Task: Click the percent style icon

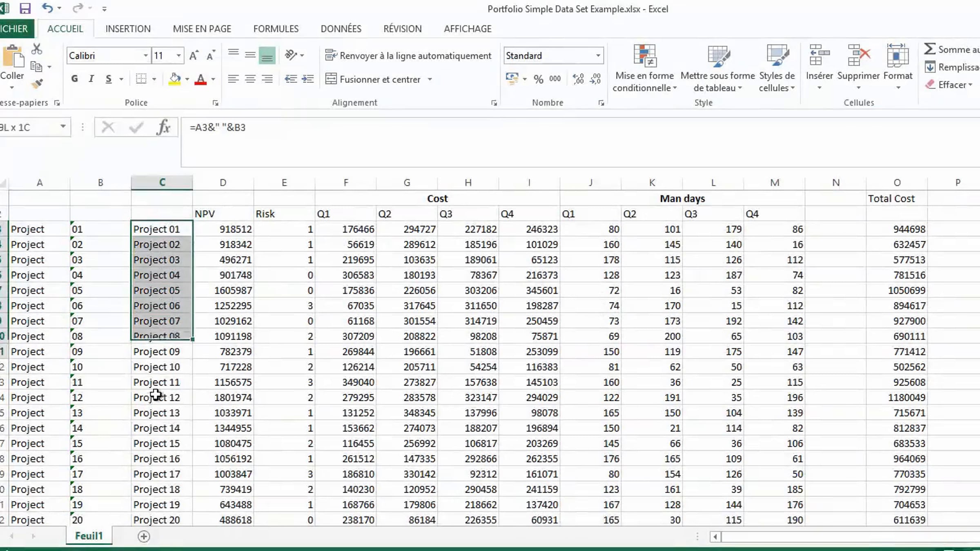Action: pos(538,79)
